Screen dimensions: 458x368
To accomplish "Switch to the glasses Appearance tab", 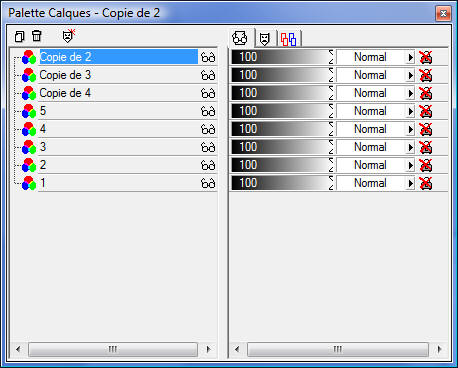I will coord(240,38).
